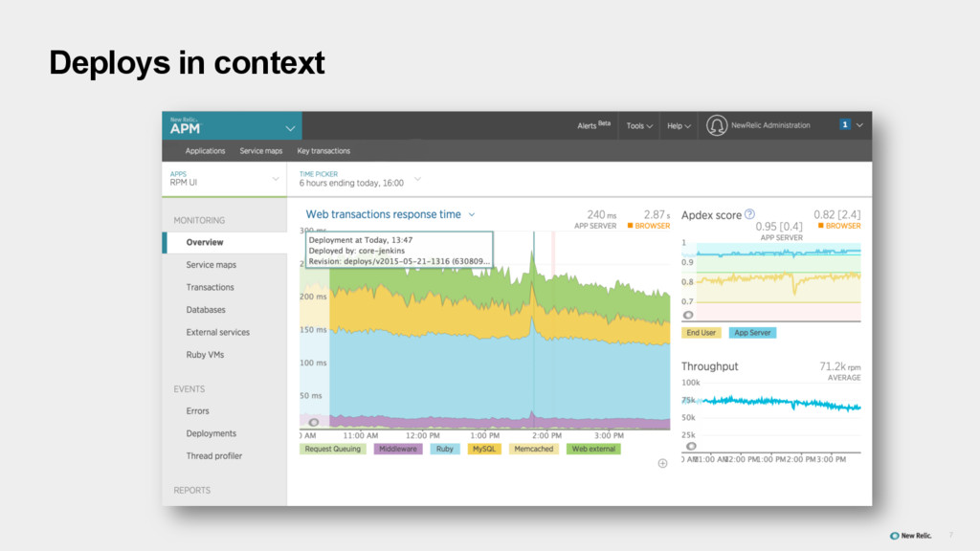Click the Revision deploys/v2015-05-21-1316 tooltip line
This screenshot has width=980, height=551.
(x=399, y=261)
